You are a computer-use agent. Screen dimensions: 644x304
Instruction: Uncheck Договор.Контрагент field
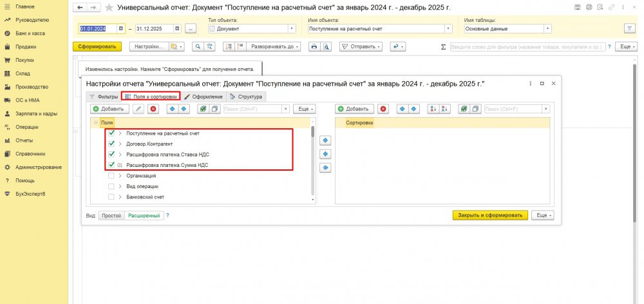(x=111, y=144)
